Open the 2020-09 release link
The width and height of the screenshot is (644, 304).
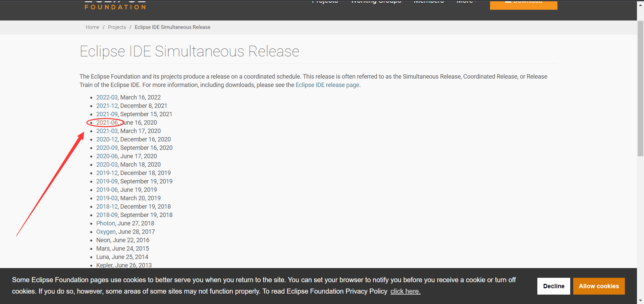pos(107,148)
